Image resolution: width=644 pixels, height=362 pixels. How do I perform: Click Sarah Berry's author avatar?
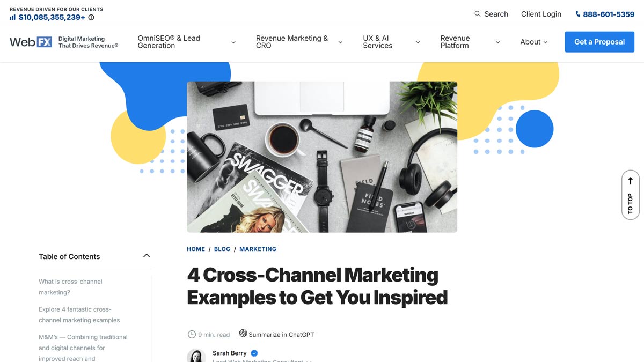pyautogui.click(x=196, y=356)
